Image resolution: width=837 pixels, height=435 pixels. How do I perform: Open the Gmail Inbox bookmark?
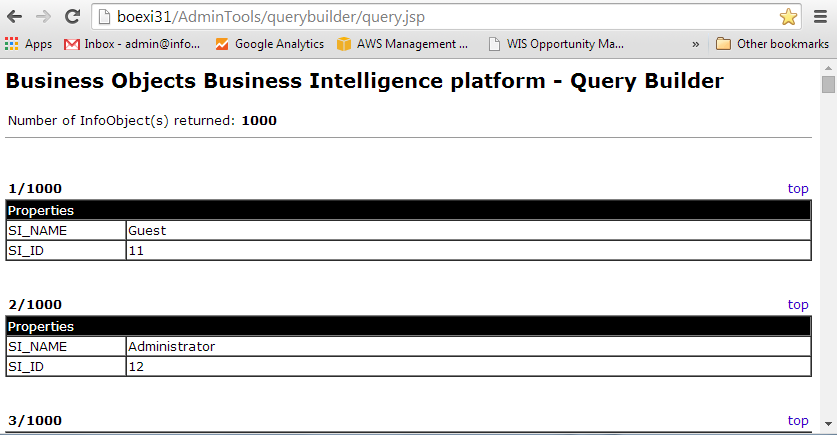(132, 44)
